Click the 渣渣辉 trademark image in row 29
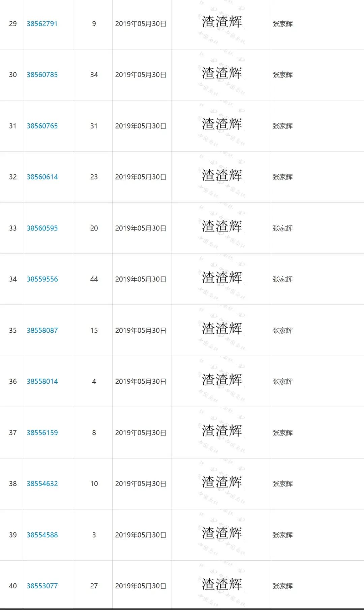364x610 pixels. tap(221, 23)
